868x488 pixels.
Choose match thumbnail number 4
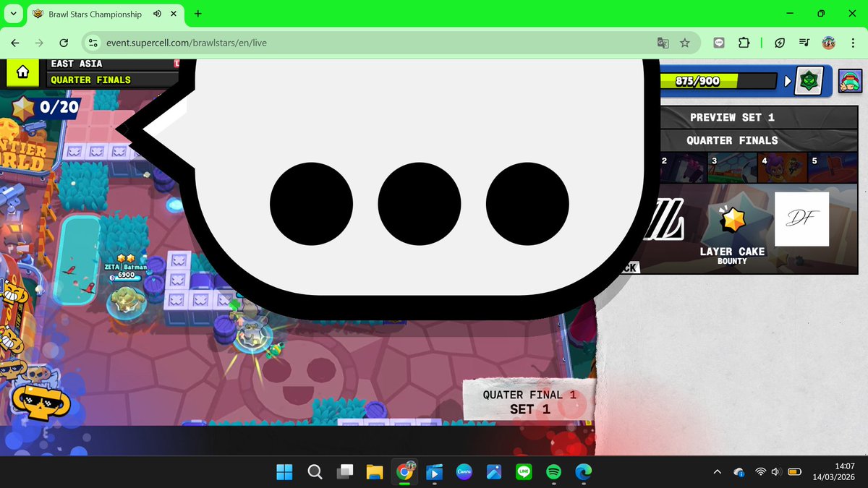(x=783, y=166)
